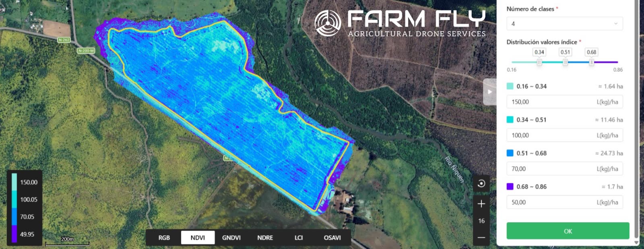Select the GNDVI index tab
This screenshot has height=249, width=644.
click(231, 238)
